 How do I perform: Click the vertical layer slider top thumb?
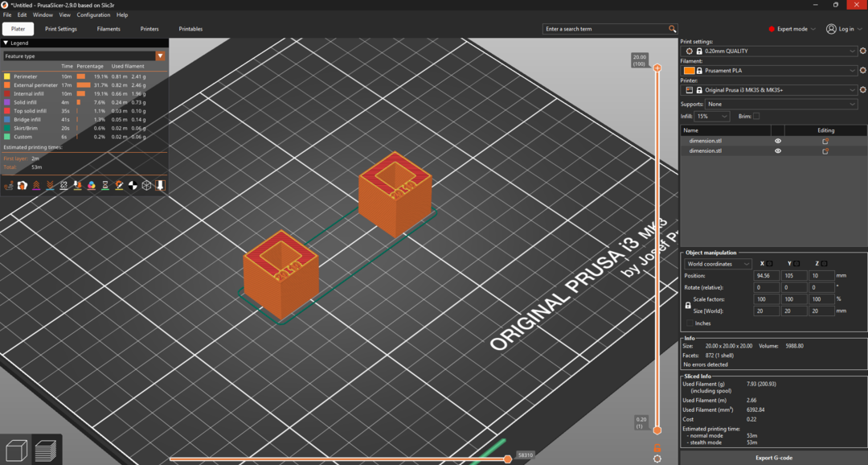pos(657,68)
